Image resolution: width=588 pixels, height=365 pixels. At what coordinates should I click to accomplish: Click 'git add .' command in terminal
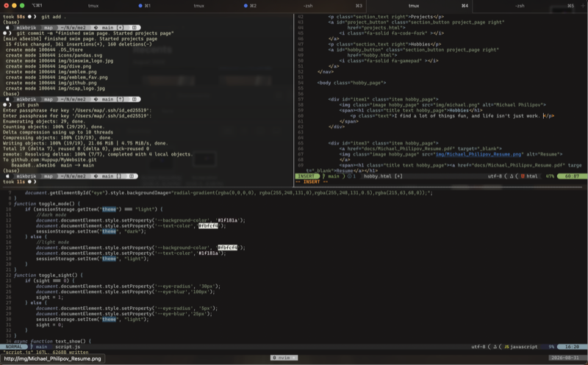click(x=54, y=17)
